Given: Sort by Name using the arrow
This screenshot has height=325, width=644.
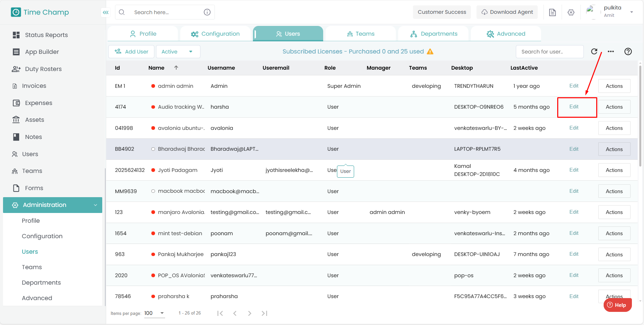Looking at the screenshot, I should coord(176,68).
